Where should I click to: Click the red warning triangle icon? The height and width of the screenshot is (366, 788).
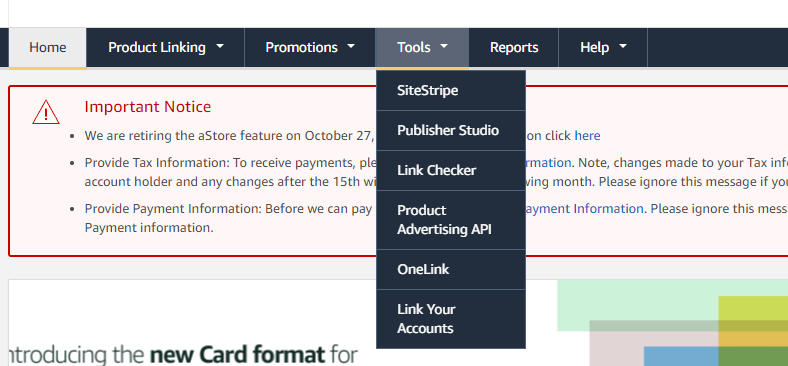point(46,112)
